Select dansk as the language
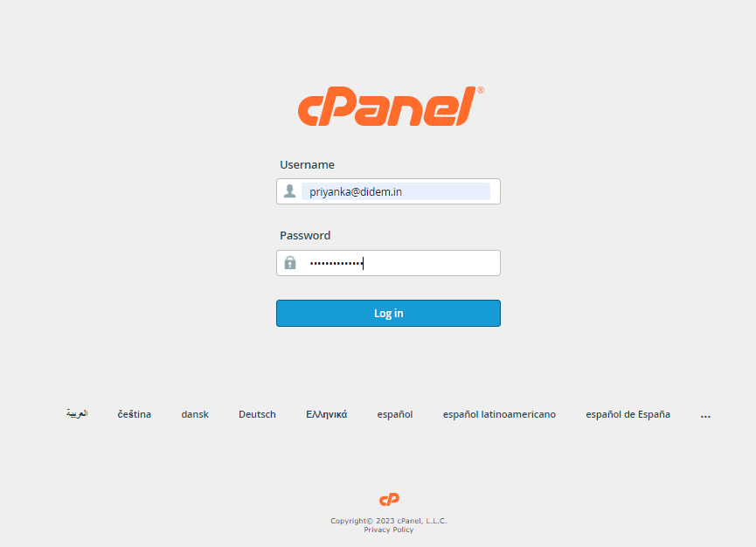The height and width of the screenshot is (547, 756). point(195,414)
